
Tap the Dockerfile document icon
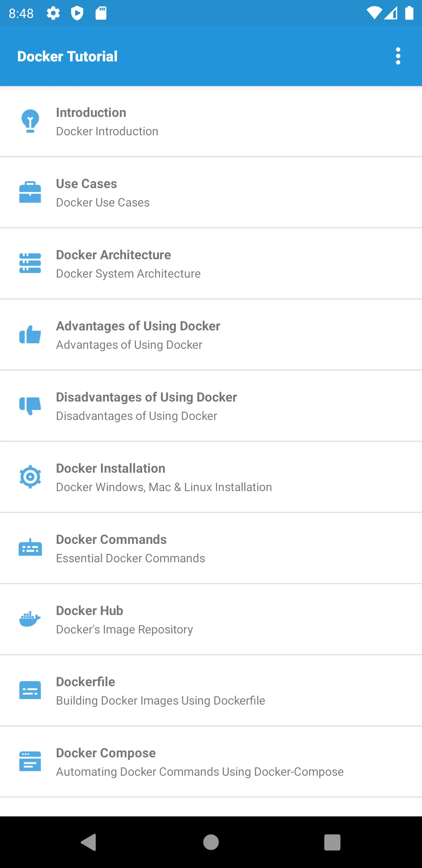point(30,690)
